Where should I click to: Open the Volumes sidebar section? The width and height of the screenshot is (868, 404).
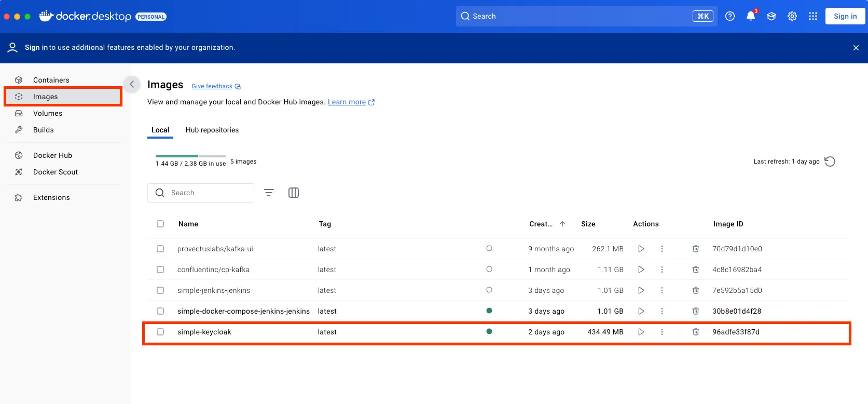coord(63,113)
